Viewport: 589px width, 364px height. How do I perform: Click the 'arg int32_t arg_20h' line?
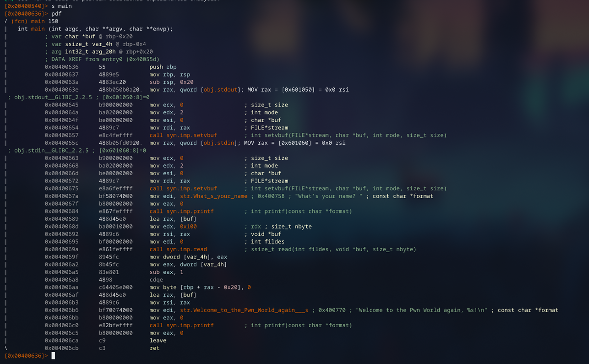coord(99,52)
